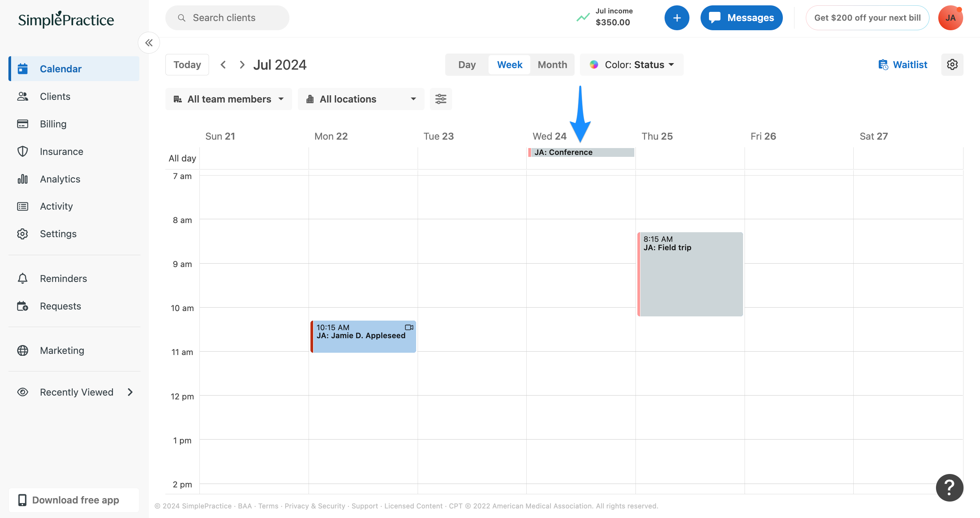Click the Thu 25 day header
980x518 pixels.
tap(657, 136)
